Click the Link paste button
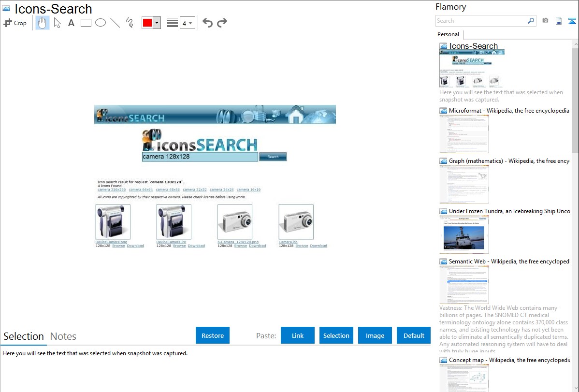The width and height of the screenshot is (579, 392). tap(298, 335)
